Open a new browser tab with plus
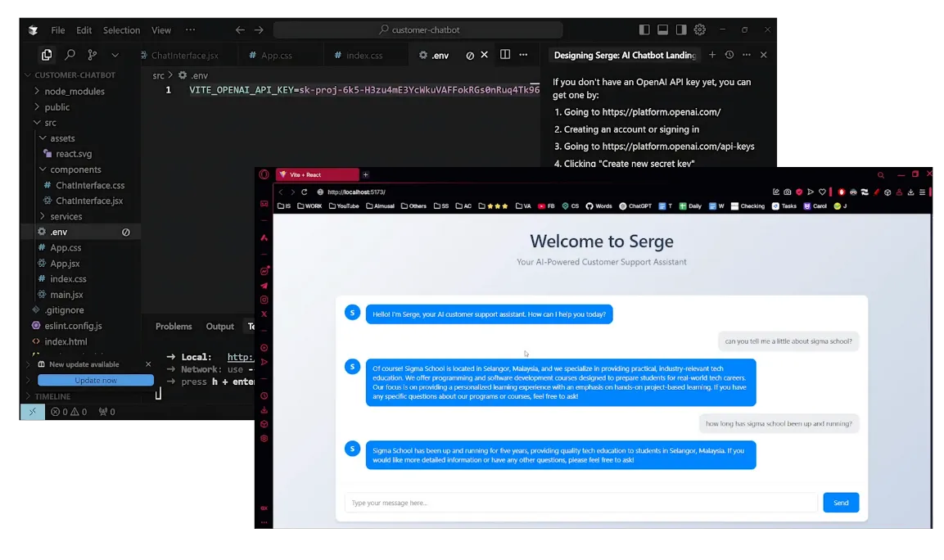The image size is (944, 560). click(x=365, y=174)
